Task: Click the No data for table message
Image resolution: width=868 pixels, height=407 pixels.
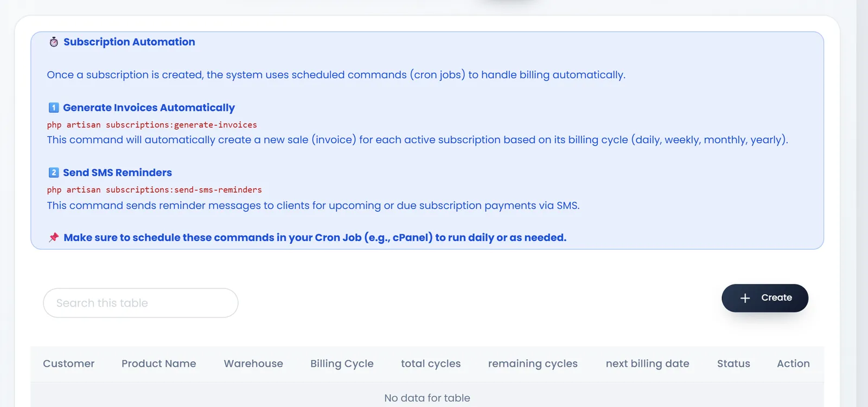Action: 427,398
